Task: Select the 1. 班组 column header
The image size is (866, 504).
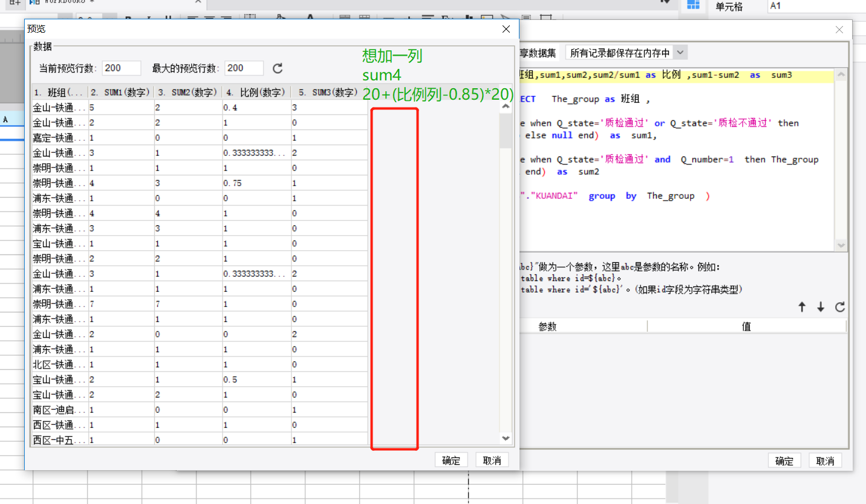Action: pyautogui.click(x=59, y=92)
